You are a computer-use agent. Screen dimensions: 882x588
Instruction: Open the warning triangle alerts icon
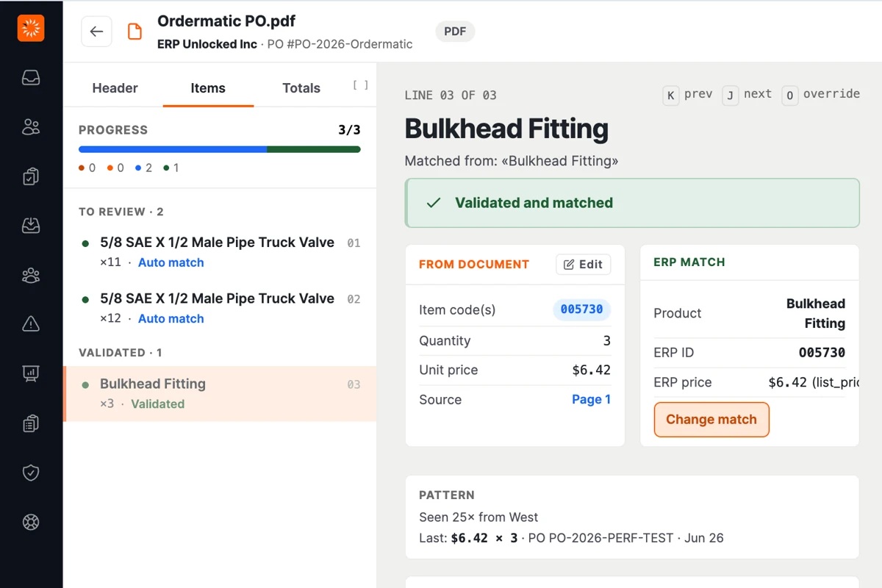click(31, 324)
